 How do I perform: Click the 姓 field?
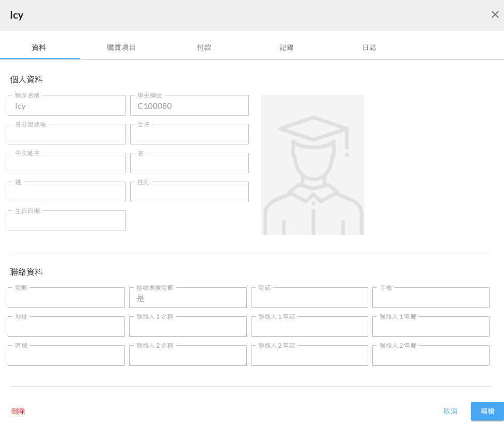coord(67,192)
